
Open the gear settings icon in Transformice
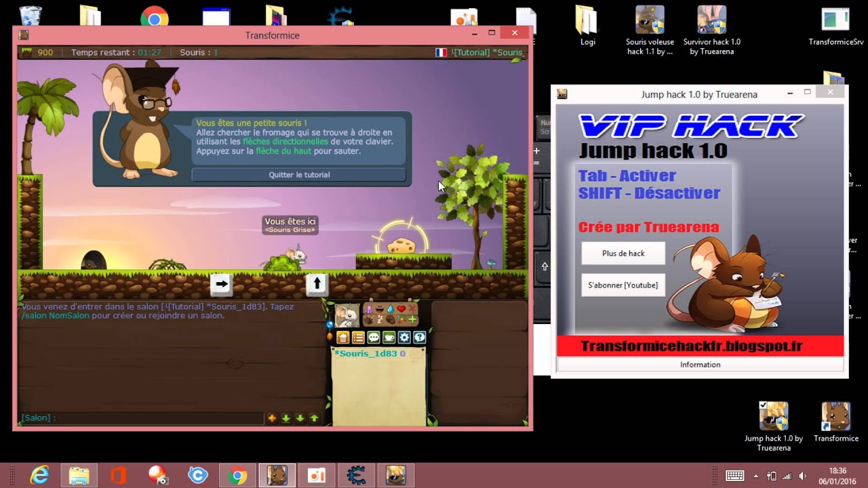[x=404, y=338]
